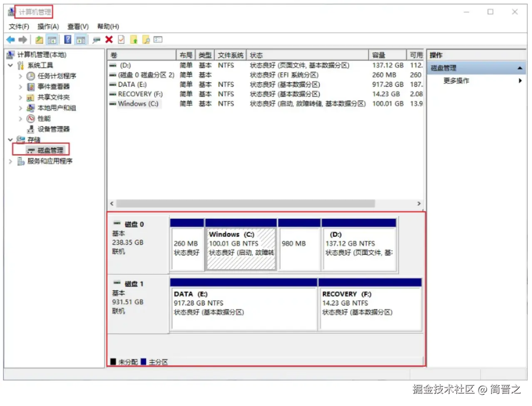Click the connect/refresh disk toolbar icon
The width and height of the screenshot is (532, 406).
[x=97, y=40]
